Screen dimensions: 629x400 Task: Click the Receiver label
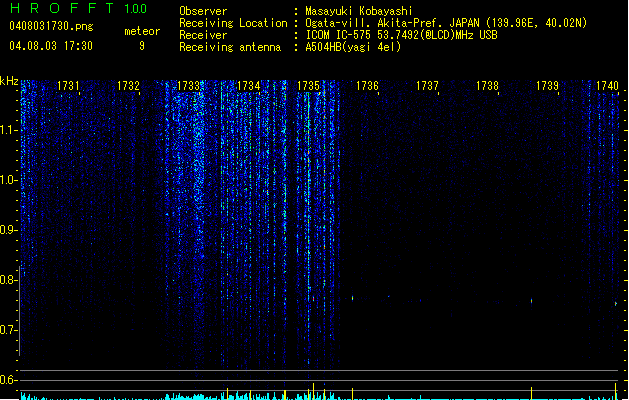pyautogui.click(x=203, y=35)
